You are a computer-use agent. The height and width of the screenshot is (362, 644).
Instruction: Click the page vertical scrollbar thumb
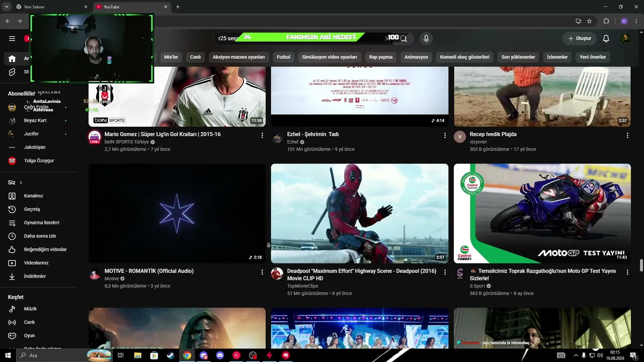click(x=641, y=265)
